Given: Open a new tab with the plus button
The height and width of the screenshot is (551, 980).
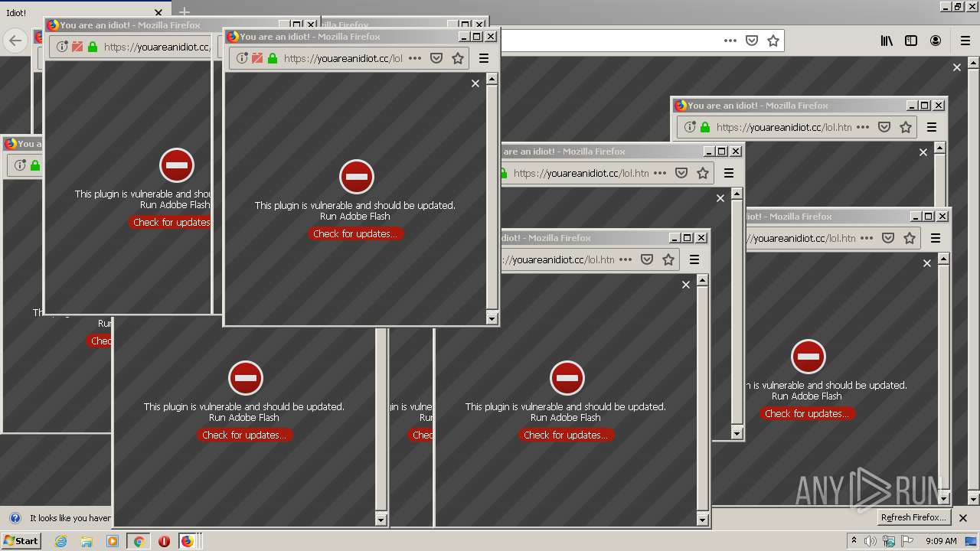Looking at the screenshot, I should coord(184,12).
